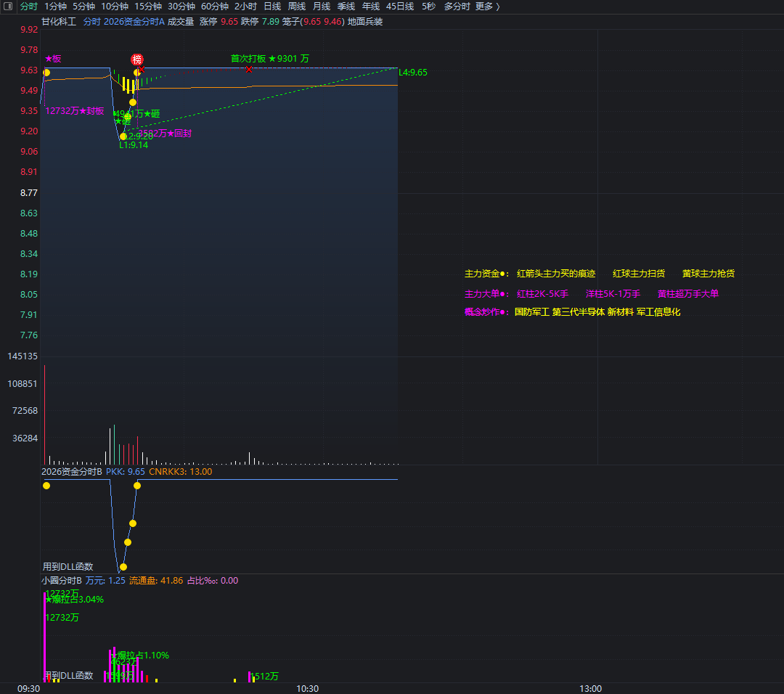The width and height of the screenshot is (784, 694).
Task: Click the 小圈分时B panel title
Action: click(62, 581)
